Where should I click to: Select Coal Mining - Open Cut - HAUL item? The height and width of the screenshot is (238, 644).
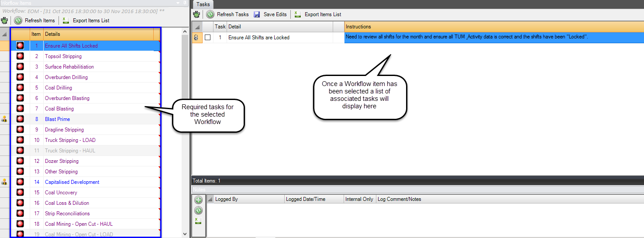coord(79,224)
